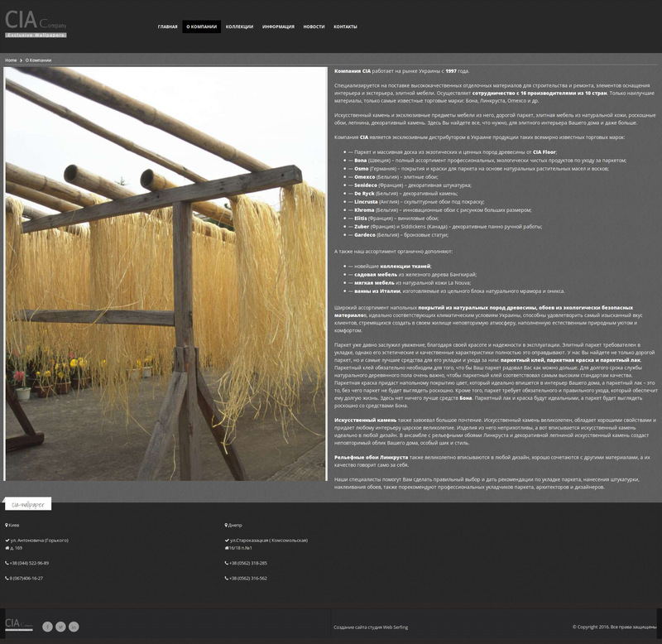Viewport: 662px width, 644px height.
Task: Click the мягкая мебель list entry
Action: pyautogui.click(x=410, y=283)
